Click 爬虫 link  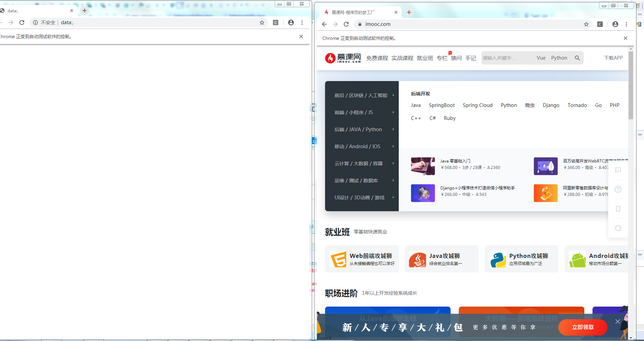coord(530,105)
